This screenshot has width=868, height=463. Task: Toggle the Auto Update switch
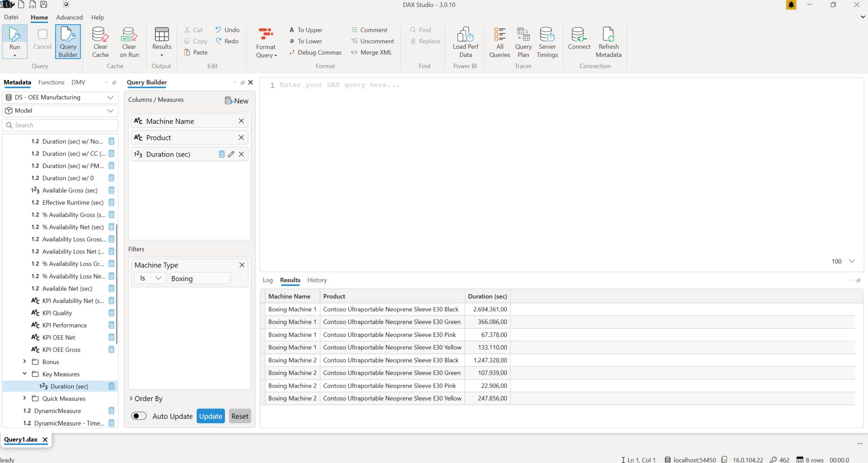point(139,416)
